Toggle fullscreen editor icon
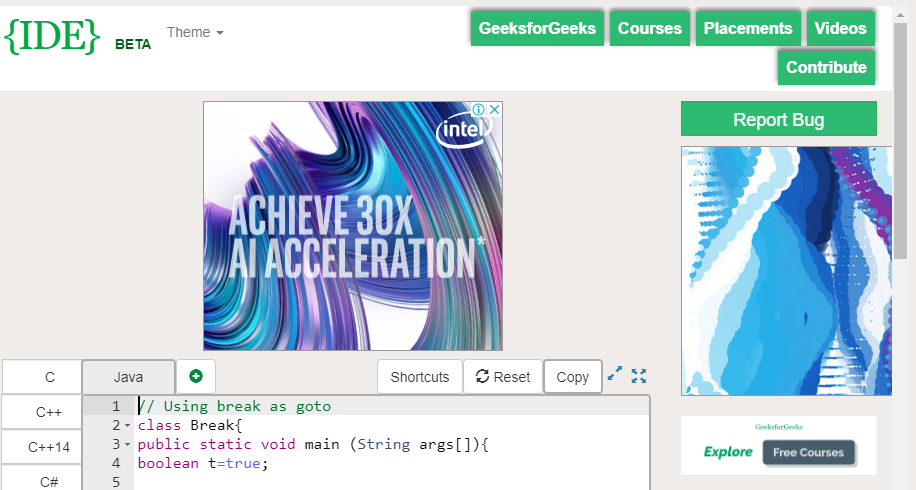Viewport: 916px width, 490px height. 639,376
